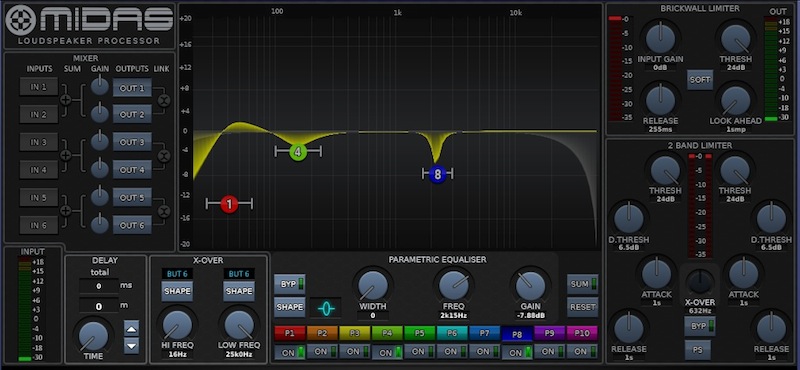The image size is (800, 370).
Task: Click the Midas logo icon
Action: 21,20
